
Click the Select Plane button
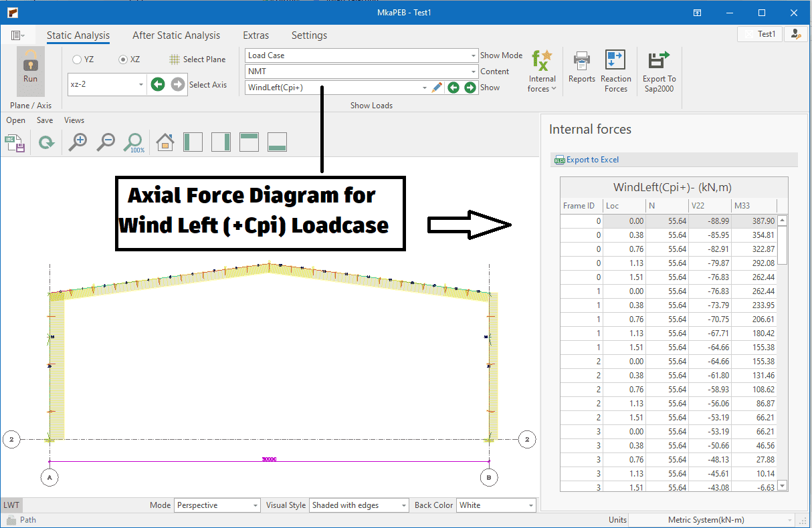pos(197,59)
